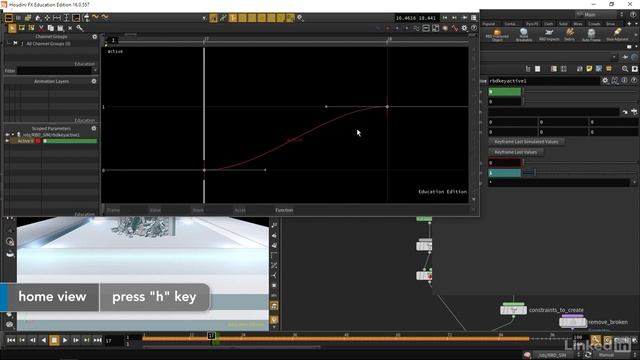Click the first wave curve icon in the graph toolbar
This screenshot has height=360, width=640.
click(96, 18)
